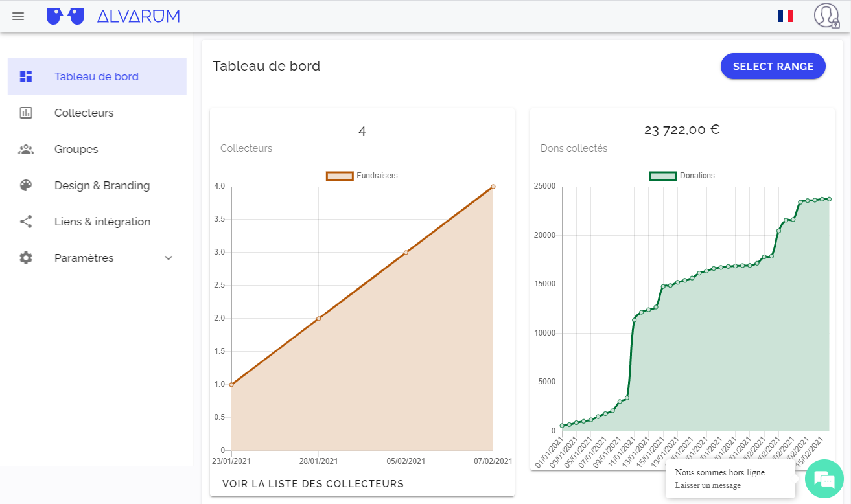Click the Collecteurs chart icon
851x504 pixels.
(x=26, y=113)
